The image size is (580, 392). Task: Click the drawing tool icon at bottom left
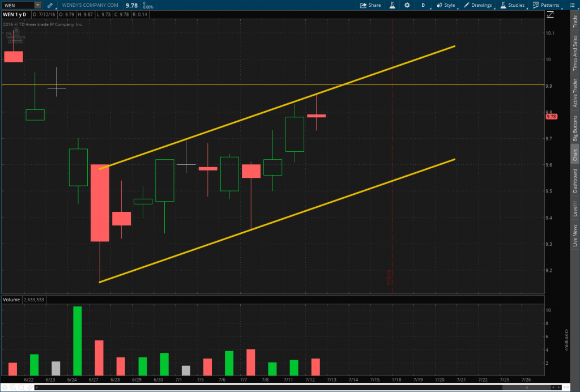[x=29, y=387]
